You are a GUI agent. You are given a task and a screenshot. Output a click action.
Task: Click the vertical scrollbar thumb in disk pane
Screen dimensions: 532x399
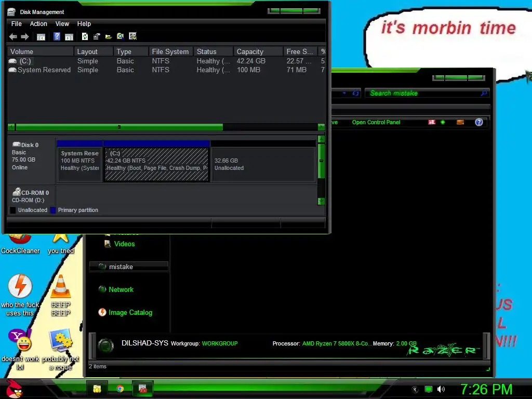[321, 161]
